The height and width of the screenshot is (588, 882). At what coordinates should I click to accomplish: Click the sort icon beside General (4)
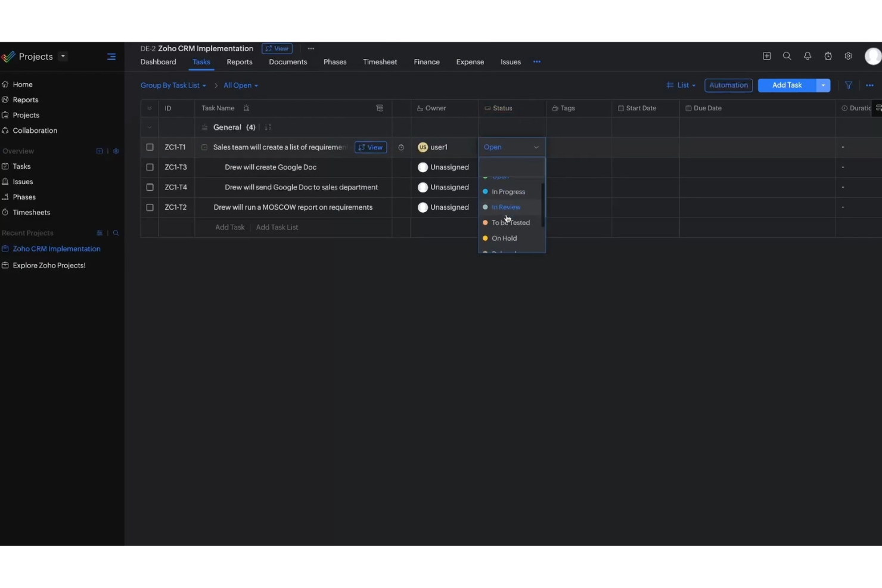point(268,127)
